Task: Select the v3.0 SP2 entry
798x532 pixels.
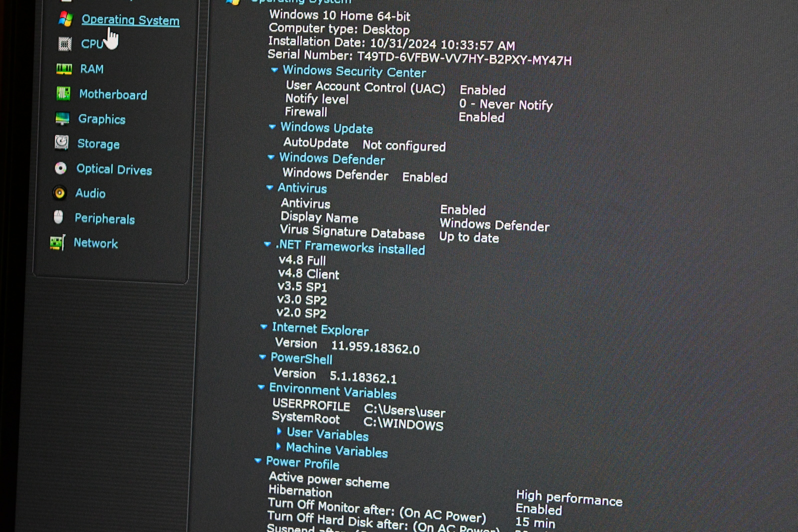Action: pos(302,300)
